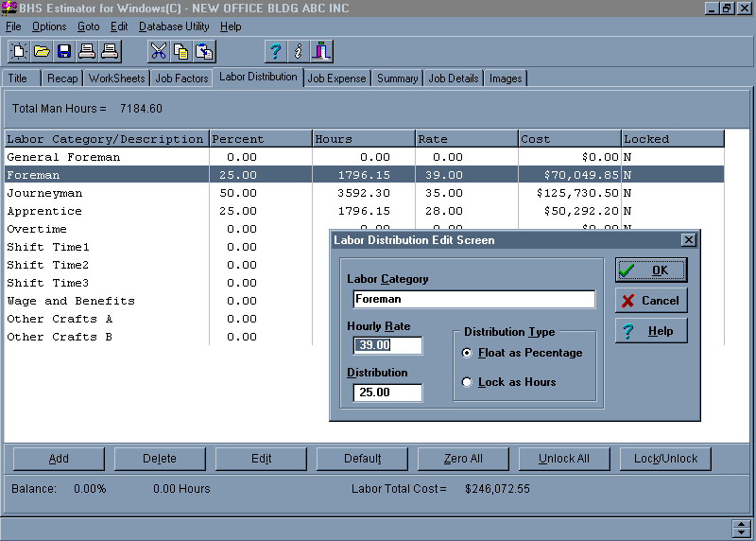
Task: Open the Database Utility menu
Action: [174, 26]
